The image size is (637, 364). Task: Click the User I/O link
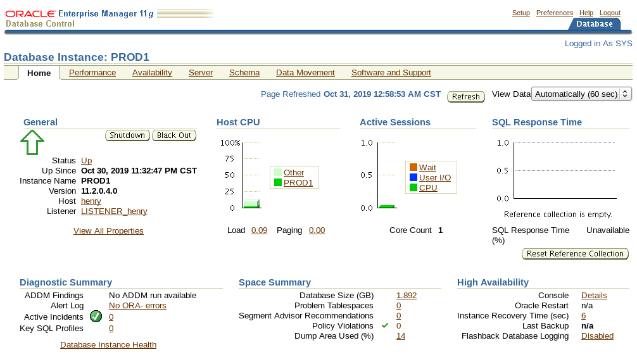(x=435, y=177)
